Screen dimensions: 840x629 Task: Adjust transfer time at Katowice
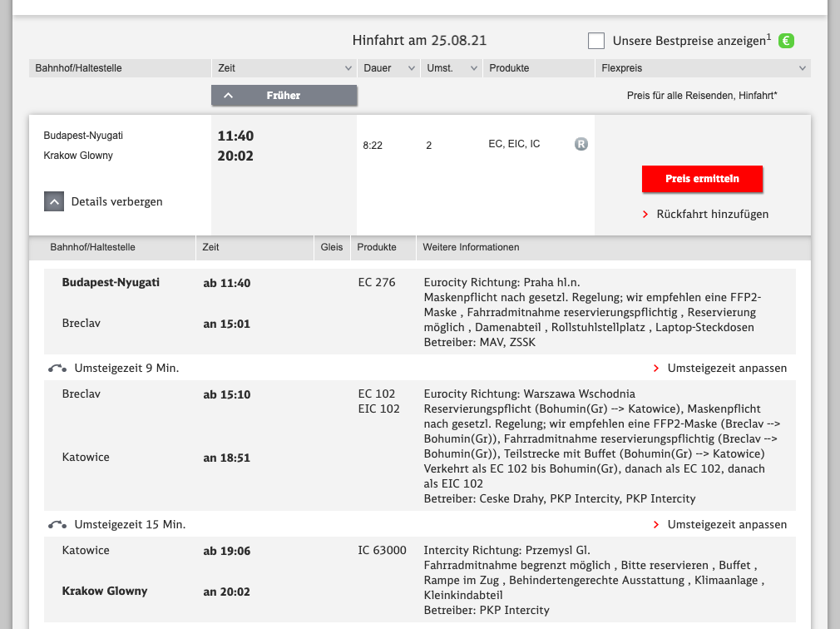click(x=726, y=525)
